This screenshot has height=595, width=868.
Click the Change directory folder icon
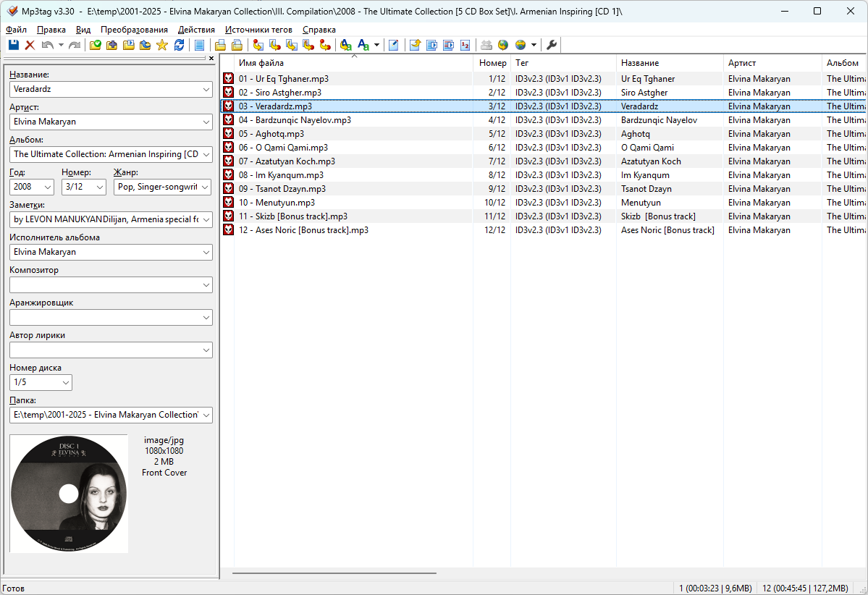[95, 46]
